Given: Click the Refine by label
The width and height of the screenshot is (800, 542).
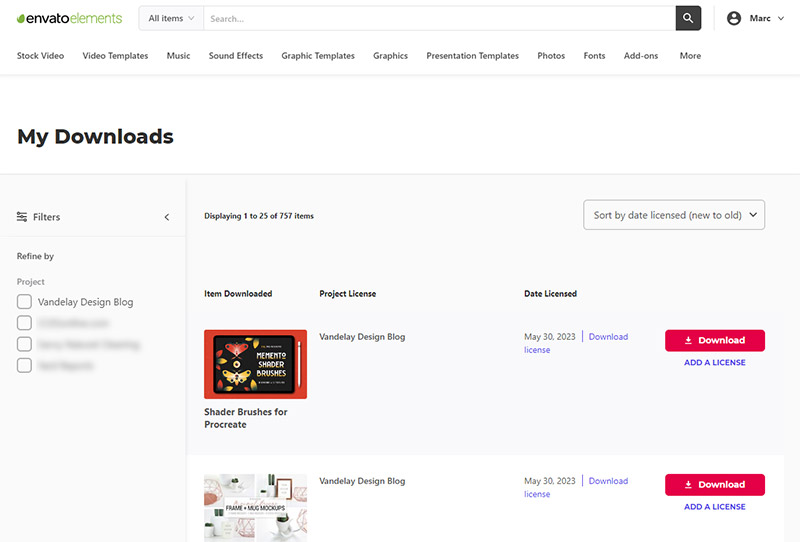Looking at the screenshot, I should [35, 256].
